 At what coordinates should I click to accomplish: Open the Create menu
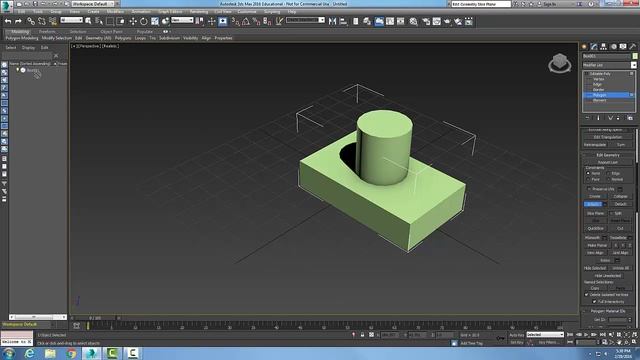(93, 11)
